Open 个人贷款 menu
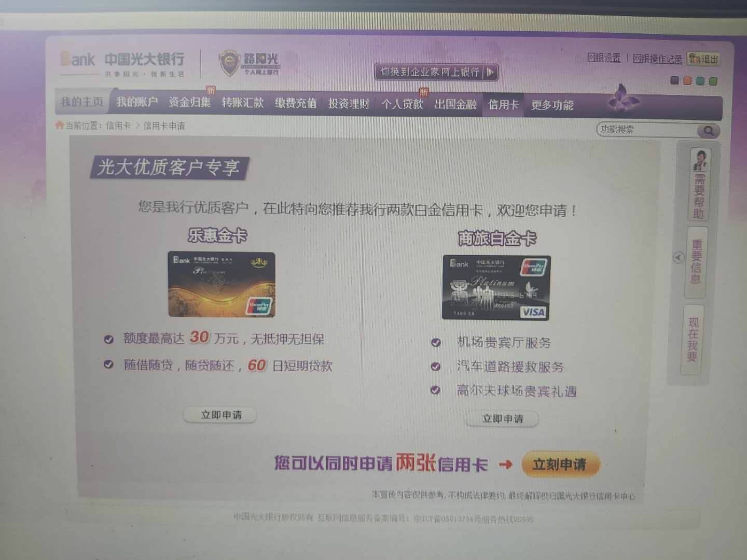Image resolution: width=747 pixels, height=560 pixels. [x=402, y=104]
